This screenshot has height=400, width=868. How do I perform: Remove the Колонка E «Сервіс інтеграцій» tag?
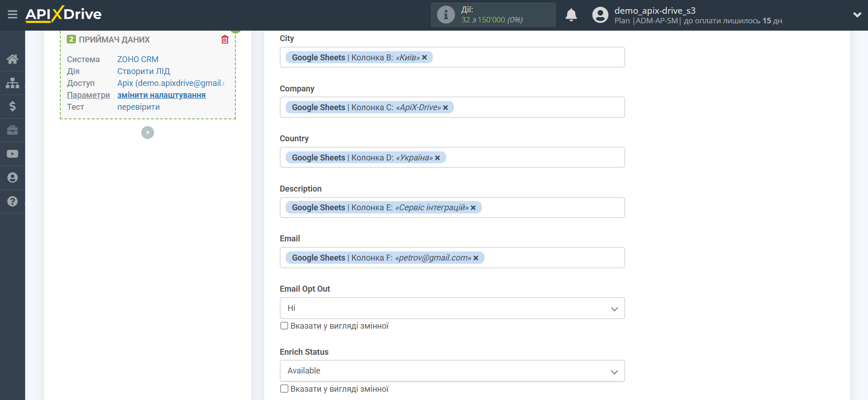473,208
